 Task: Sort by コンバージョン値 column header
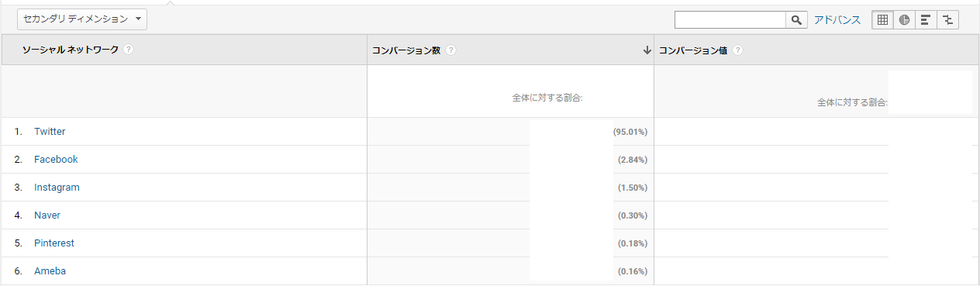click(693, 50)
